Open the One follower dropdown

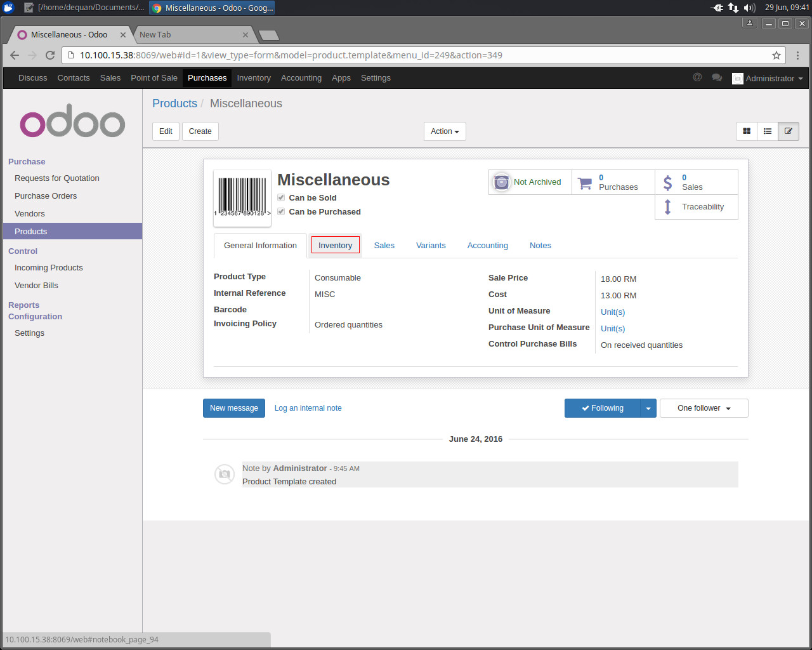704,408
